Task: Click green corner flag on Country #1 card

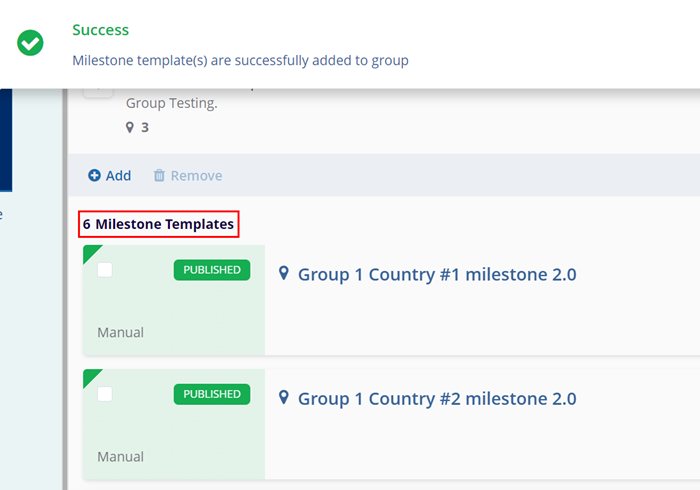Action: 90,252
